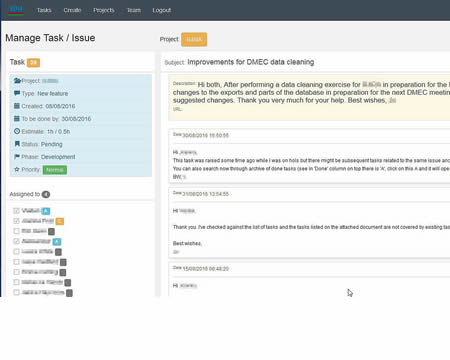Click the app logo in the navbar
The width and height of the screenshot is (450, 360).
pyautogui.click(x=16, y=10)
